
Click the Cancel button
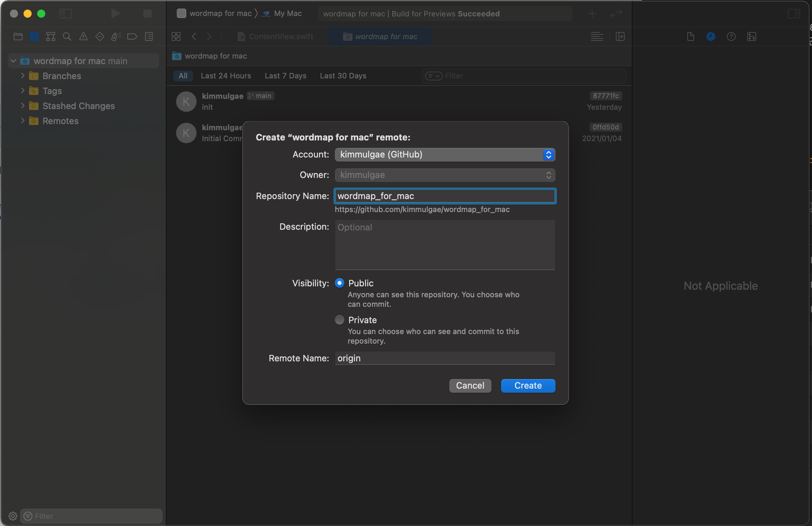[470, 386]
